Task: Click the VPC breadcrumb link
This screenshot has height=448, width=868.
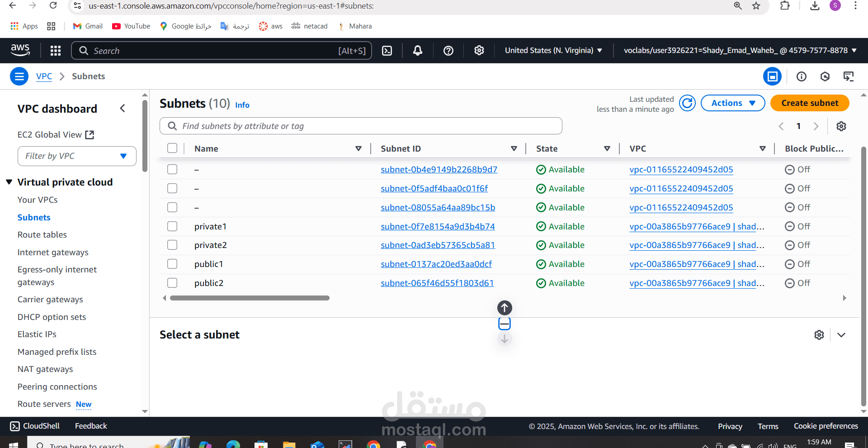Action: 44,76
